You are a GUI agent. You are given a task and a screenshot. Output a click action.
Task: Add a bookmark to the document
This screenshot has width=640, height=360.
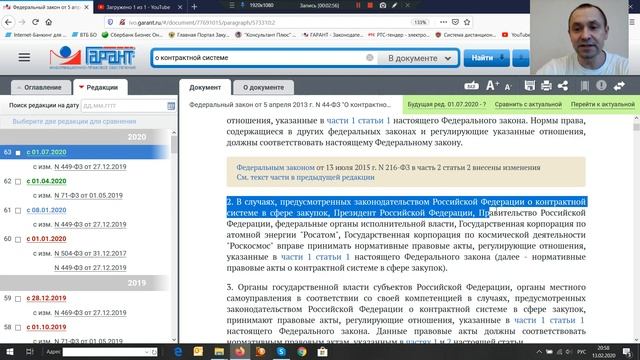click(584, 85)
